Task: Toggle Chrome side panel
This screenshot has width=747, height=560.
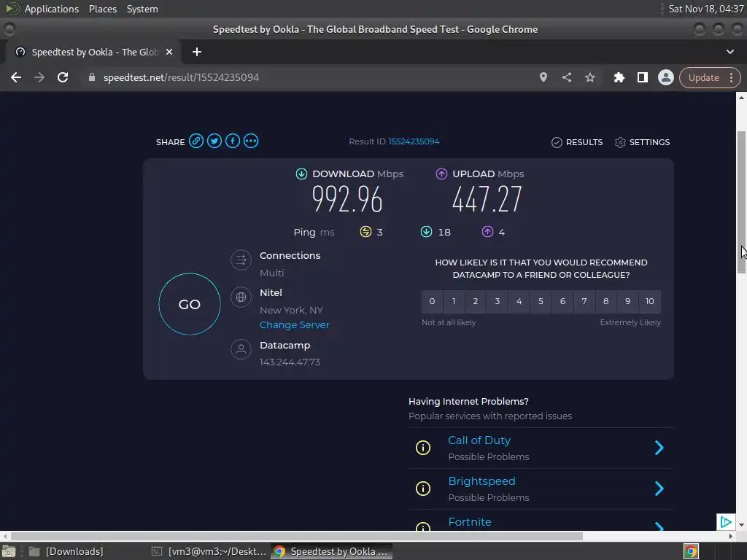Action: coord(642,77)
